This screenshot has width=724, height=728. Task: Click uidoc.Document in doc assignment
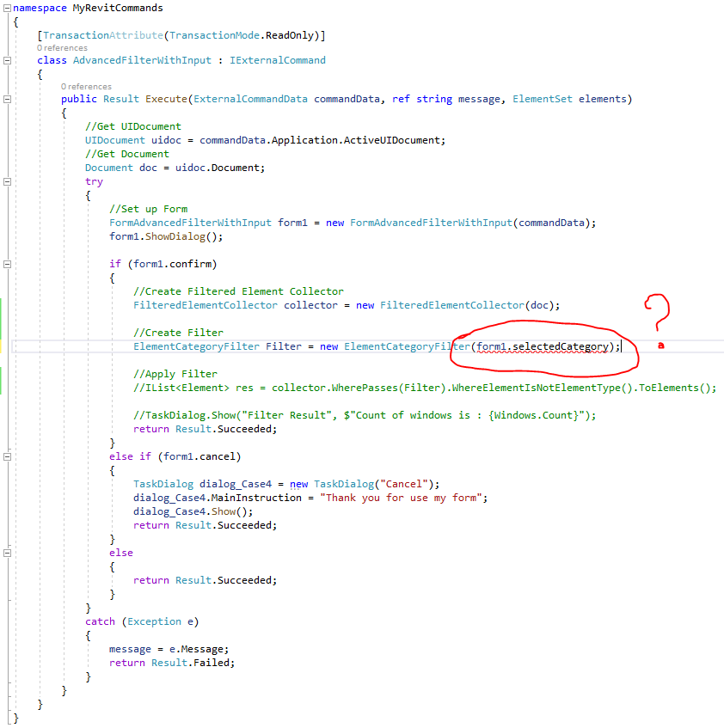tap(219, 168)
